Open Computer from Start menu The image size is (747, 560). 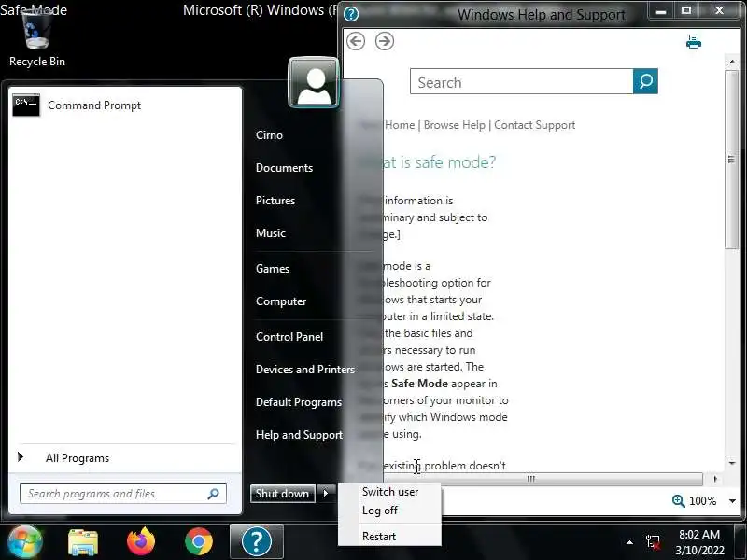pyautogui.click(x=281, y=301)
